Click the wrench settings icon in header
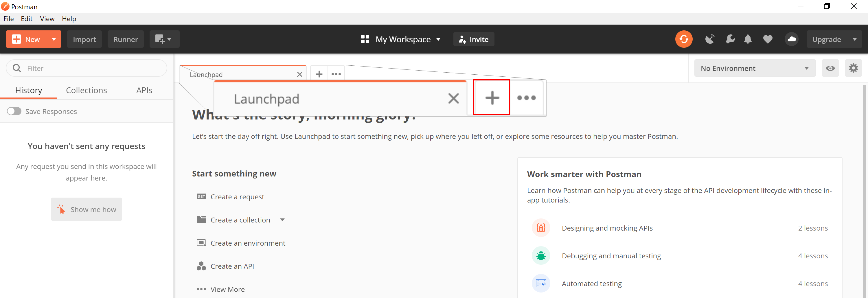The width and height of the screenshot is (868, 298). [x=730, y=39]
